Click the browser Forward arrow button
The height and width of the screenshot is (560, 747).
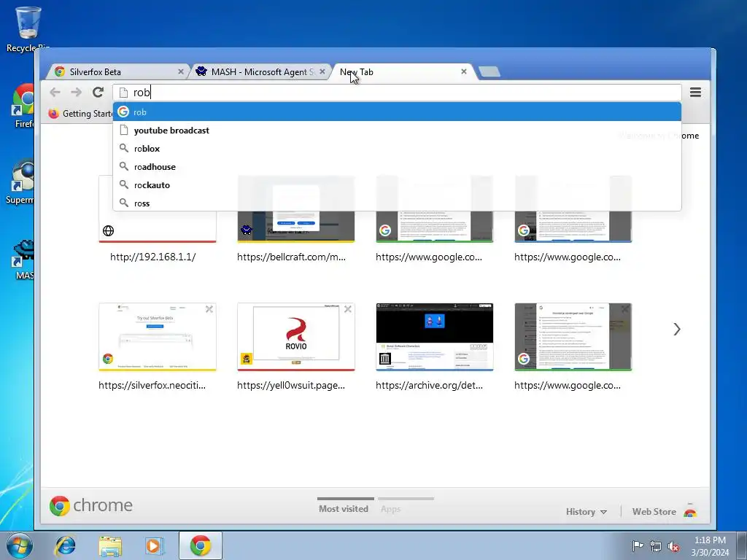point(76,93)
